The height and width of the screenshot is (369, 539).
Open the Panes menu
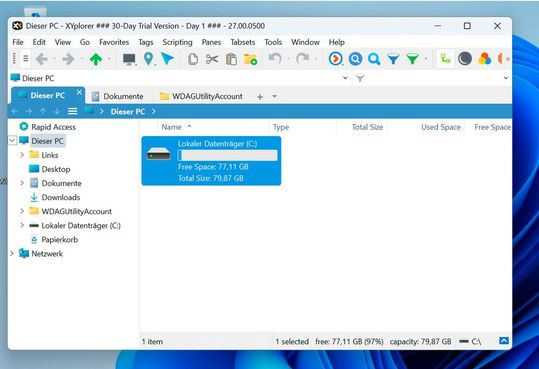click(211, 42)
